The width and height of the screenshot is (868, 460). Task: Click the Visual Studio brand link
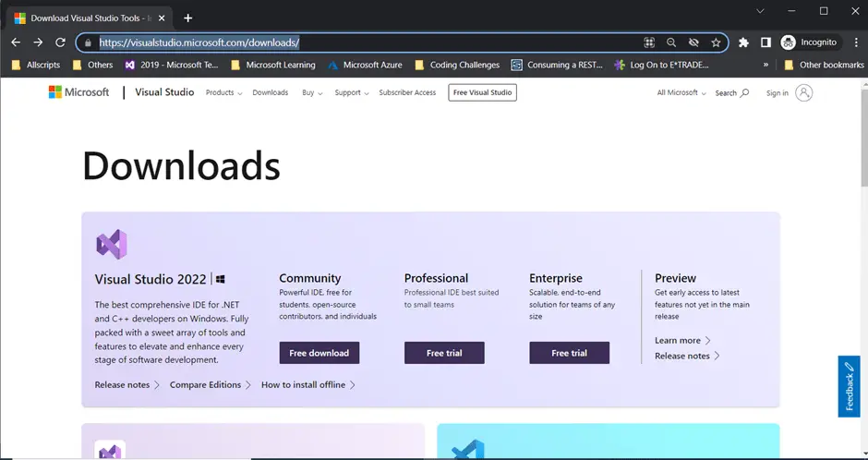(x=164, y=92)
